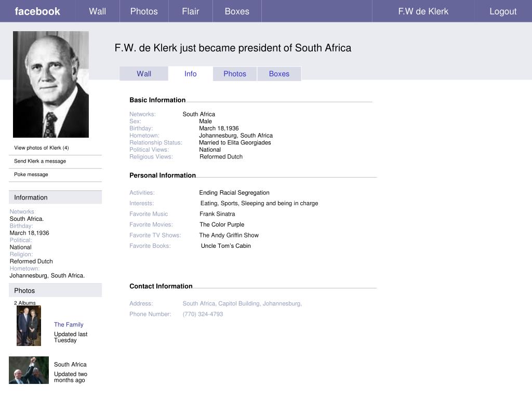This screenshot has width=532, height=399.
Task: Click National value beside Political Views
Action: (210, 150)
